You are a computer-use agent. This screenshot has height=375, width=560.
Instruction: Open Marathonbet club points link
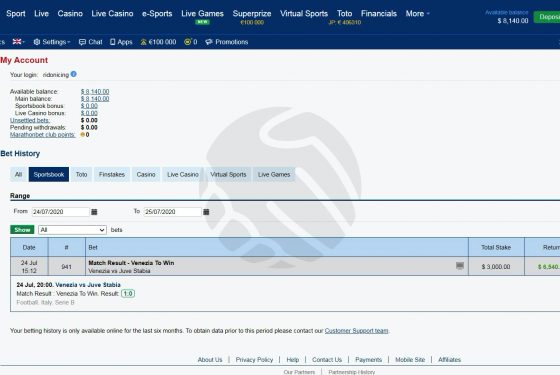(x=42, y=135)
